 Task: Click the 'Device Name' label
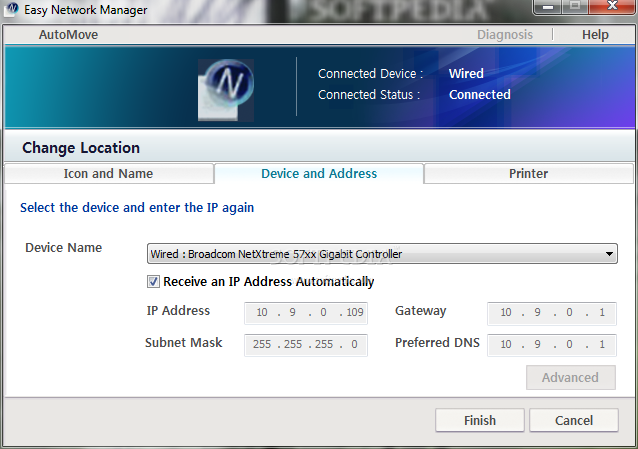coord(63,247)
